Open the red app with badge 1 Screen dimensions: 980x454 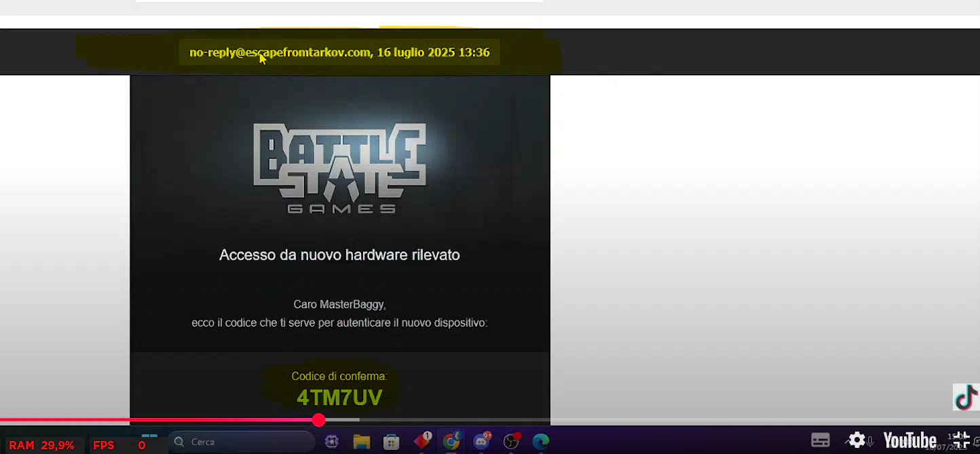point(422,441)
